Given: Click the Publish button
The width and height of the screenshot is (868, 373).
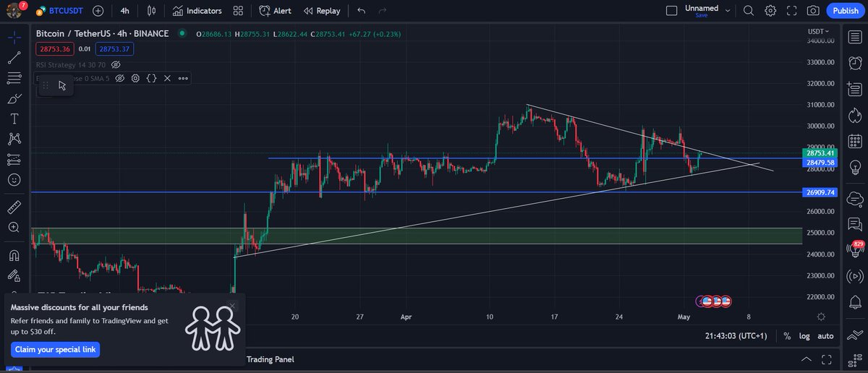Looking at the screenshot, I should [x=846, y=11].
